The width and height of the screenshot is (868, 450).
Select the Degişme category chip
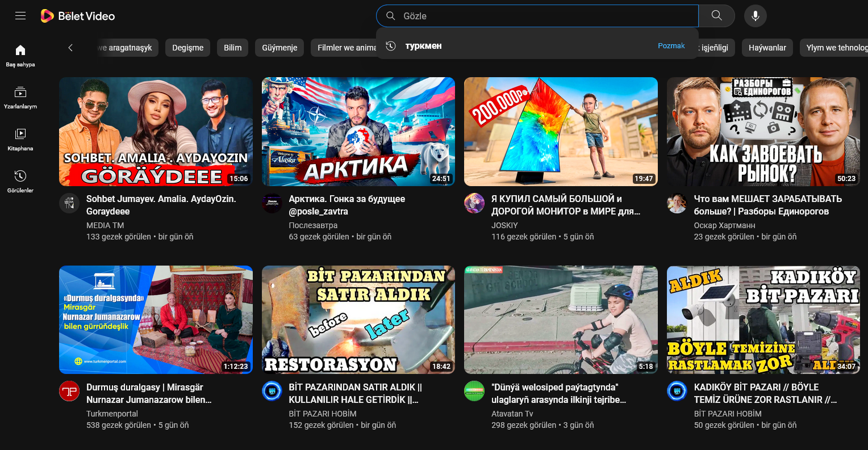click(188, 48)
